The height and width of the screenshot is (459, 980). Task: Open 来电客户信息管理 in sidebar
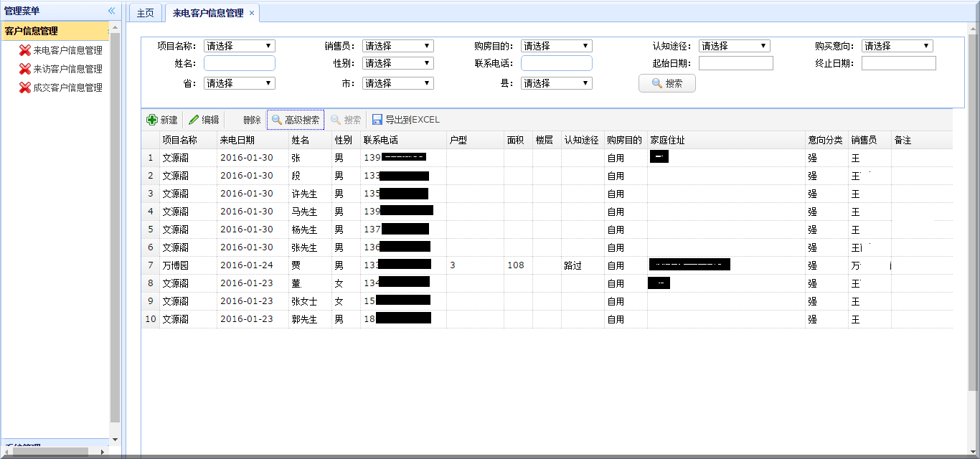click(67, 50)
